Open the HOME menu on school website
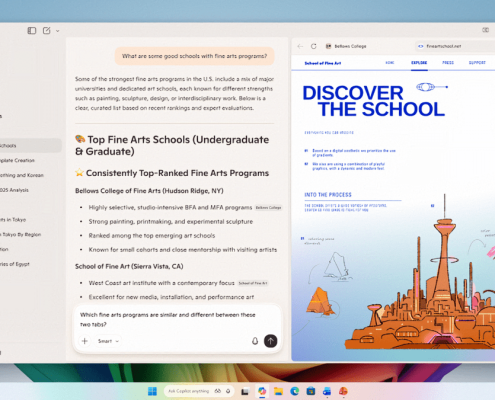This screenshot has height=400, width=495. coord(390,63)
